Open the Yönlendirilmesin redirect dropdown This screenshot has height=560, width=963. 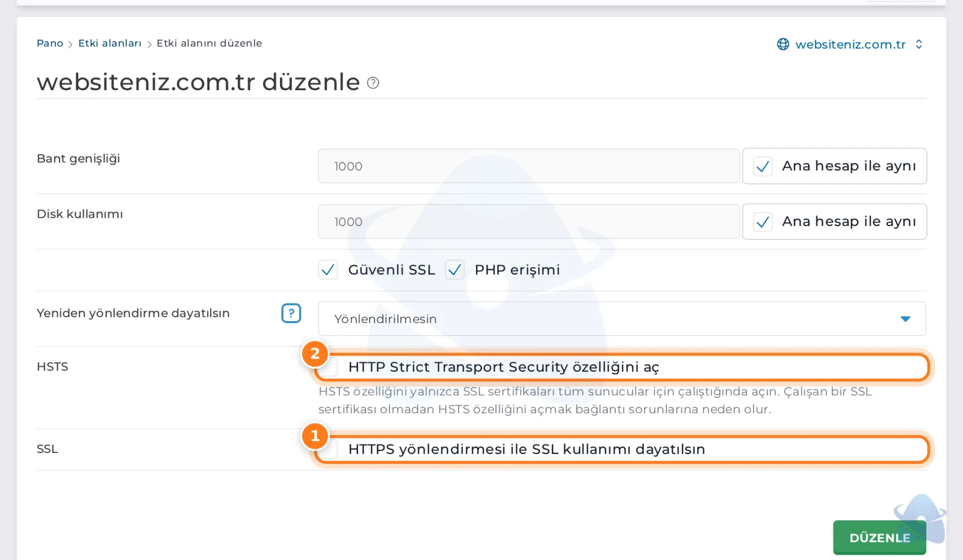tap(622, 319)
